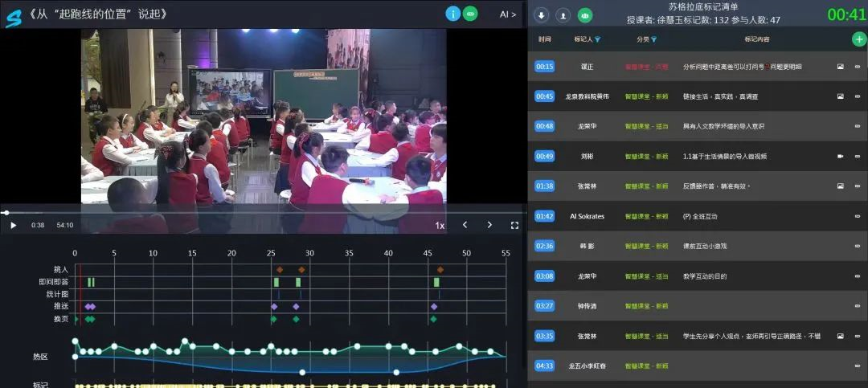Click the orange 挑人 marker near minute 46
The width and height of the screenshot is (868, 388).
[x=440, y=270]
